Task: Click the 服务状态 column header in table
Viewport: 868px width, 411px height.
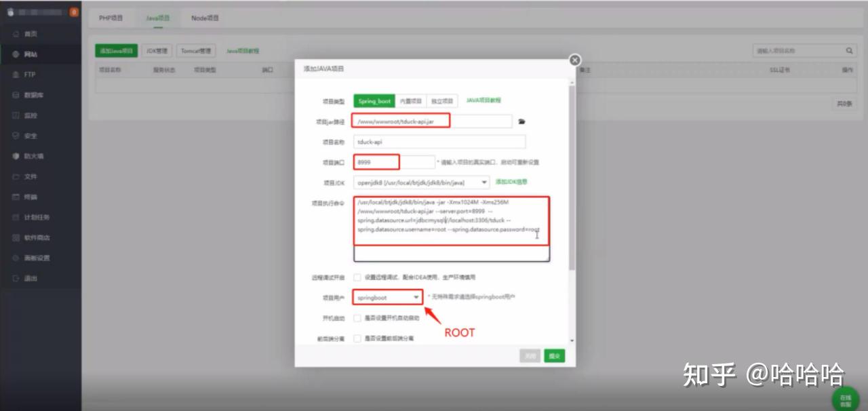Action: [x=164, y=70]
